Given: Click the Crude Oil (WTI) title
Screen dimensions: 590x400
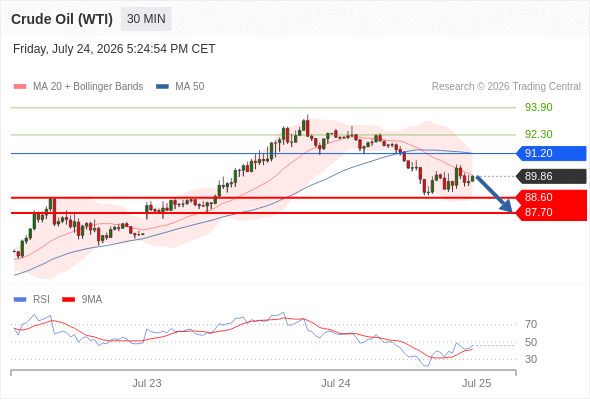Looking at the screenshot, I should point(62,19).
